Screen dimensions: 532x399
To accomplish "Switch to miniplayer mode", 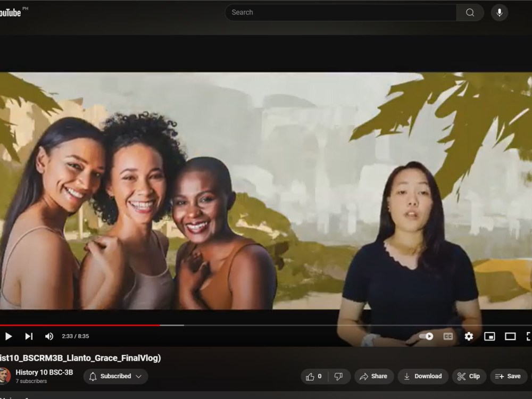I will [489, 336].
